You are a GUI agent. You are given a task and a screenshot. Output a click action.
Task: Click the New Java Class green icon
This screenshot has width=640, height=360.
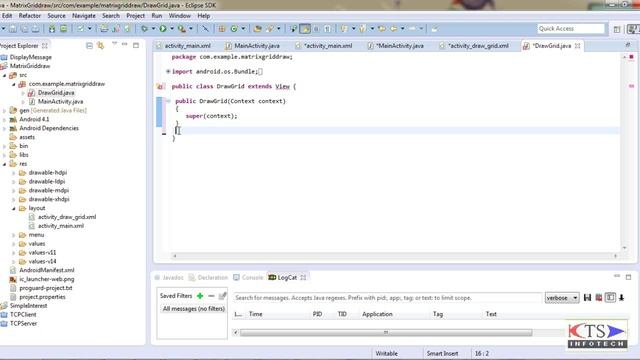(234, 29)
